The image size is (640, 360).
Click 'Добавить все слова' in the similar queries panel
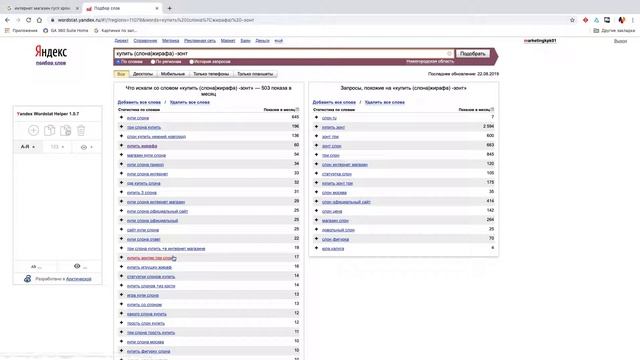(334, 102)
